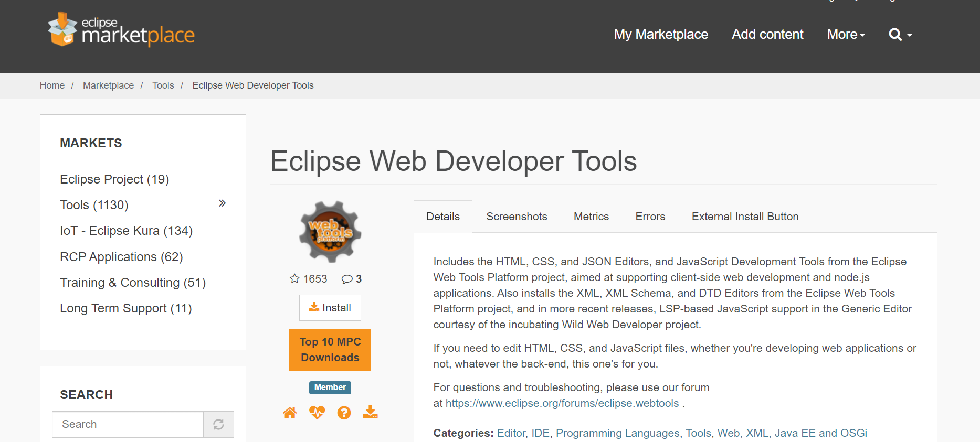This screenshot has width=980, height=442.
Task: Open the search magnifier dropdown
Action: click(900, 35)
